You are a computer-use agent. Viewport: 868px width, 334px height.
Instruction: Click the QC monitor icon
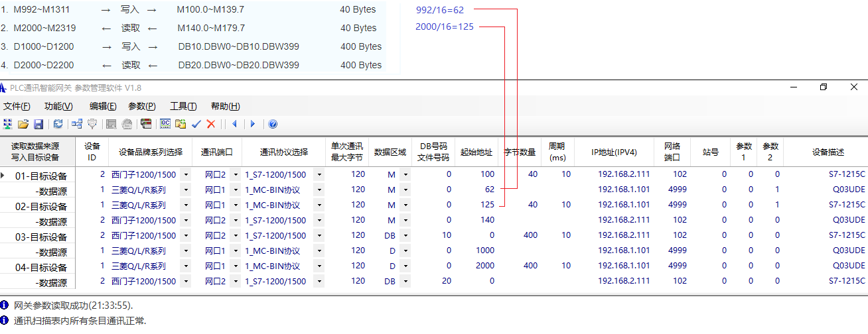click(x=165, y=124)
